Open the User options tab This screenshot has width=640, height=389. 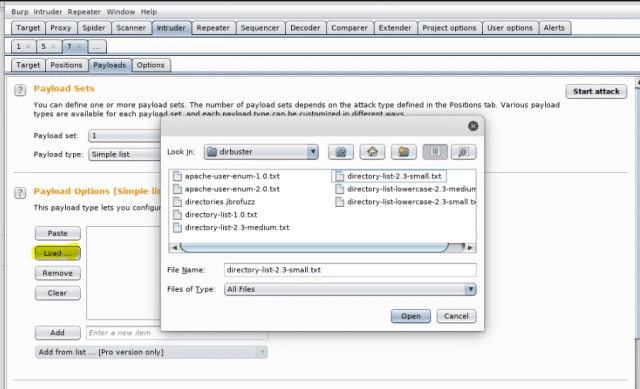point(510,28)
